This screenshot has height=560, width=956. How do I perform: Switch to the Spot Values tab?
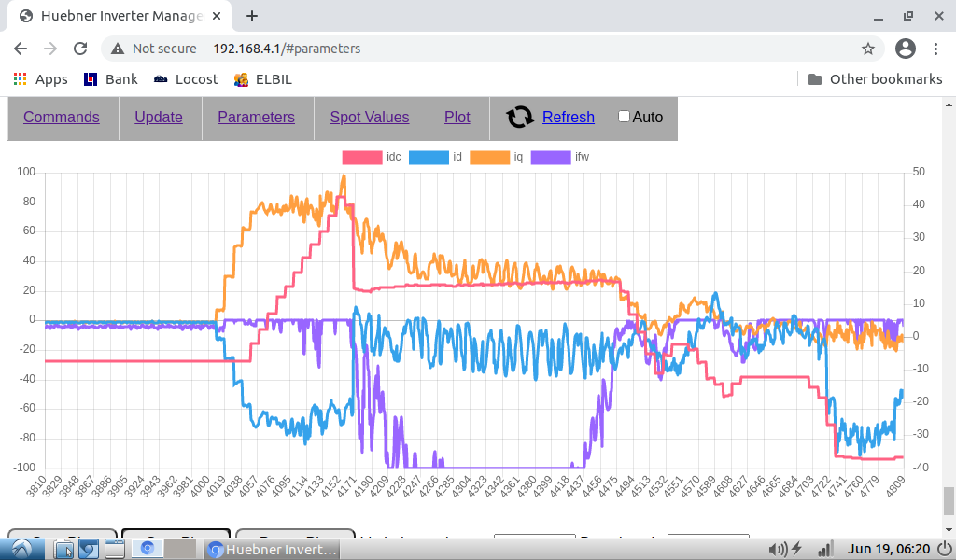[x=370, y=117]
